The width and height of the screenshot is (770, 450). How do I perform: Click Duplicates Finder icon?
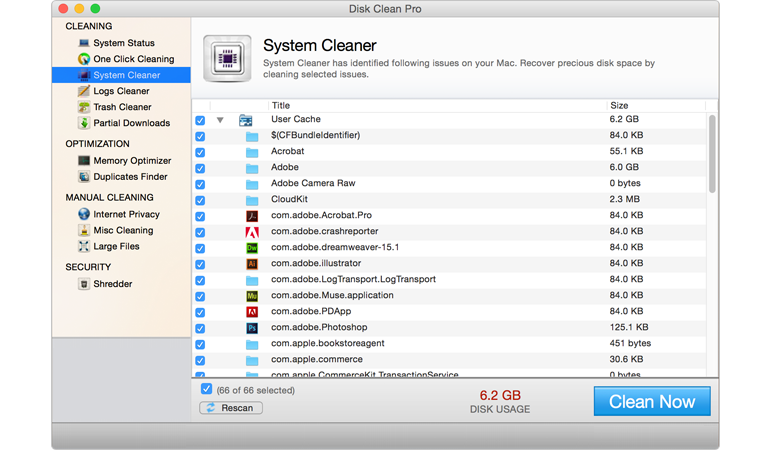coord(84,176)
